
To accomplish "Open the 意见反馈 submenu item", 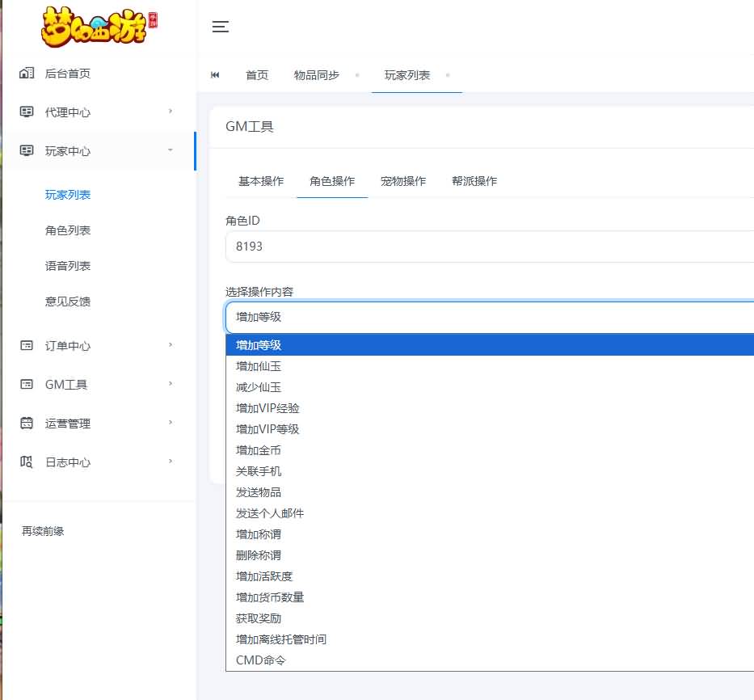I will 68,302.
